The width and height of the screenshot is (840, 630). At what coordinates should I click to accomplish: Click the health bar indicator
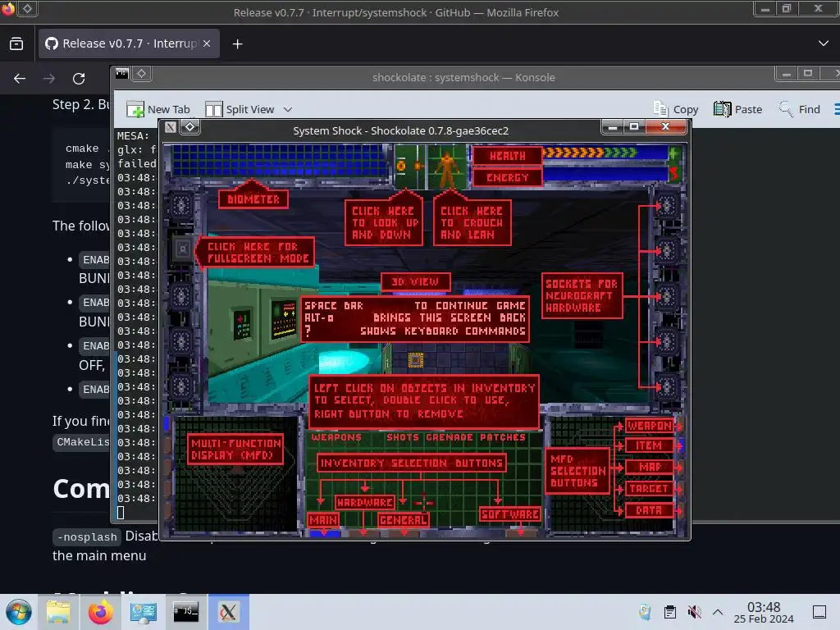[605, 153]
